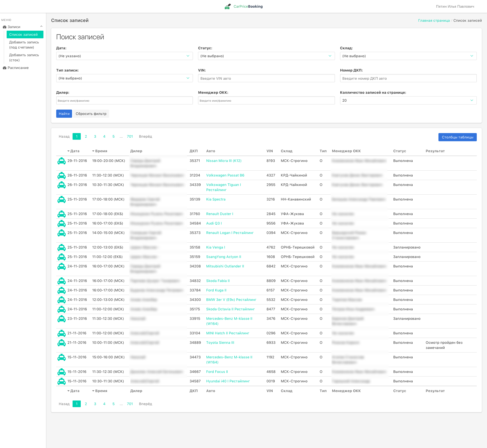
Task: Click the Записи menu dashboard icon
Action: click(x=5, y=27)
